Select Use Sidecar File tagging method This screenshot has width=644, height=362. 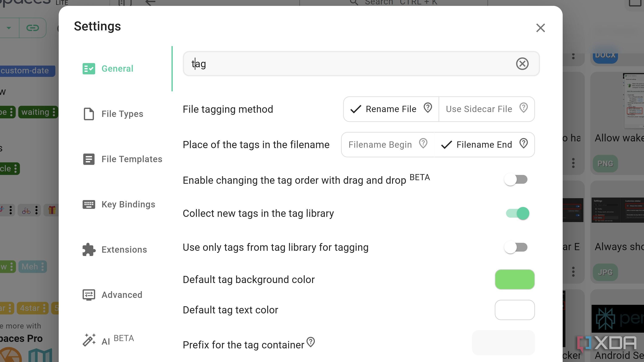click(x=487, y=109)
